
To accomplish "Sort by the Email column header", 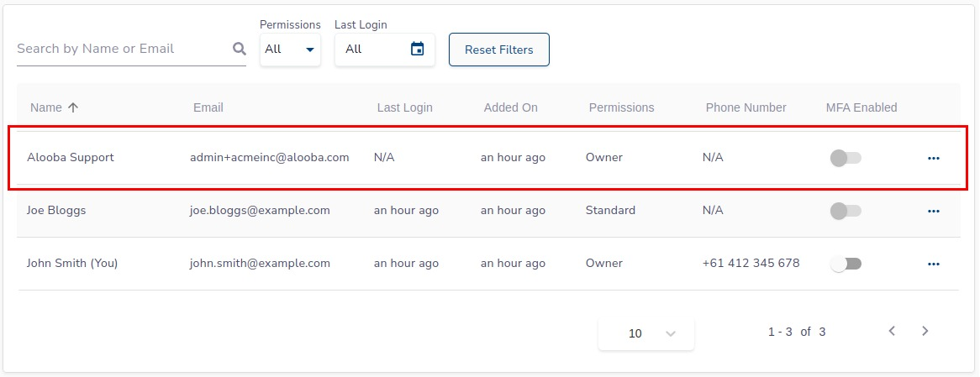I will point(208,107).
